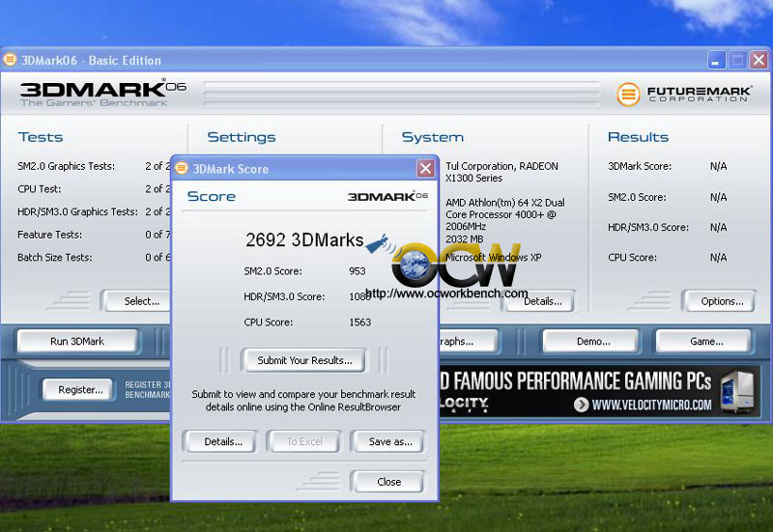Click the Online ResultBrowser description text
Viewport: 773px width, 532px height.
point(303,401)
